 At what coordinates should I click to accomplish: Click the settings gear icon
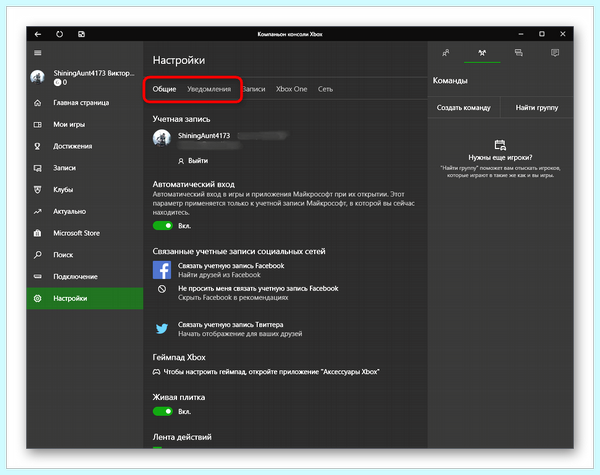(38, 298)
